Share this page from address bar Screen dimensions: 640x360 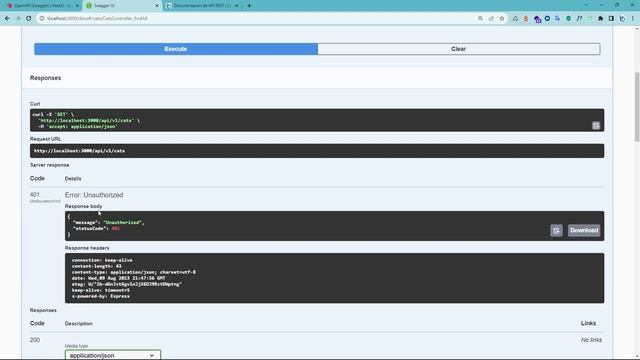491,18
